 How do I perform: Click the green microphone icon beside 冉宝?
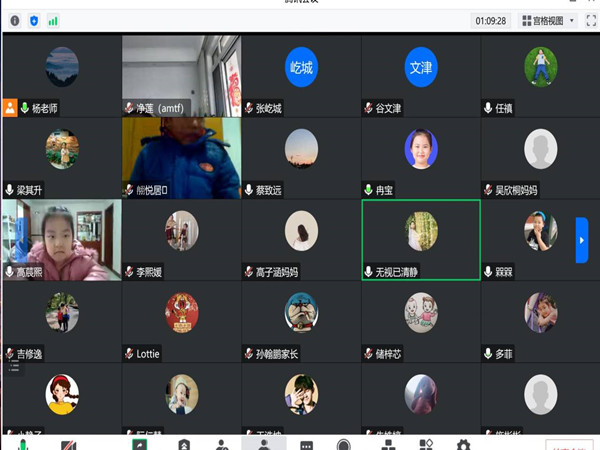pos(368,190)
